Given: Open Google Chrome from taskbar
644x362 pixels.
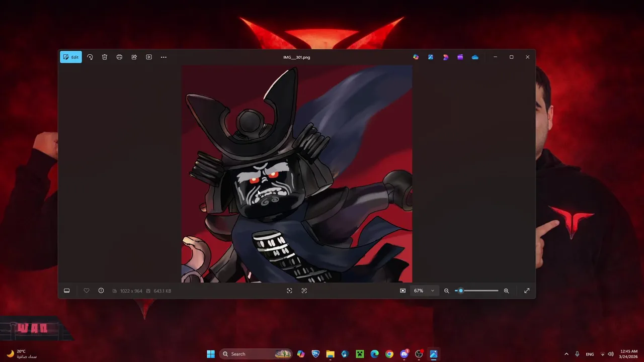Looking at the screenshot, I should 389,354.
